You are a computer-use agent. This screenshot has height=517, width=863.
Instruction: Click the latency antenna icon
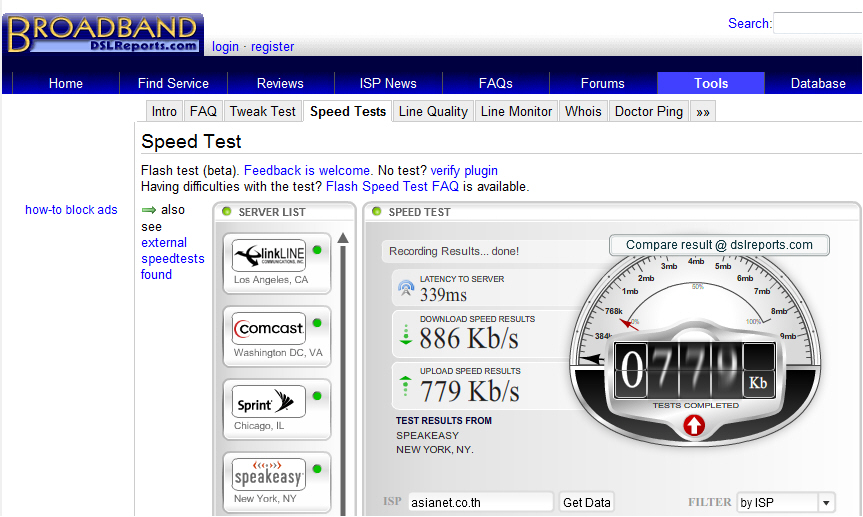406,287
